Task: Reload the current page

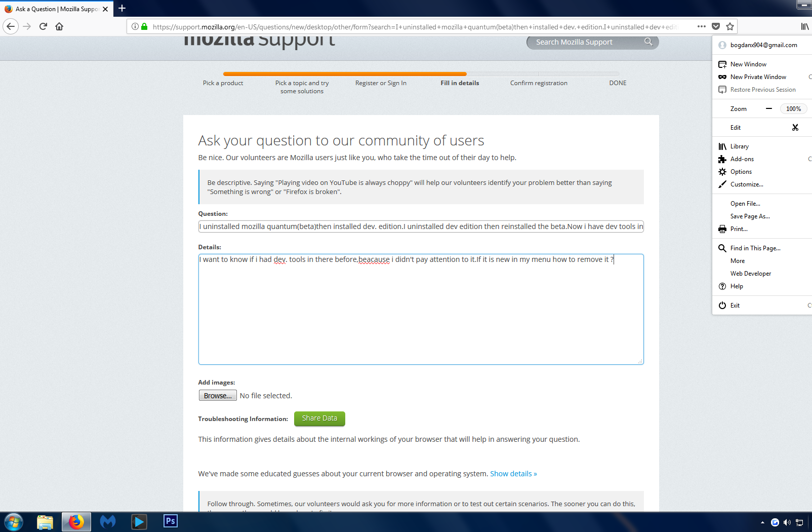Action: [44, 26]
